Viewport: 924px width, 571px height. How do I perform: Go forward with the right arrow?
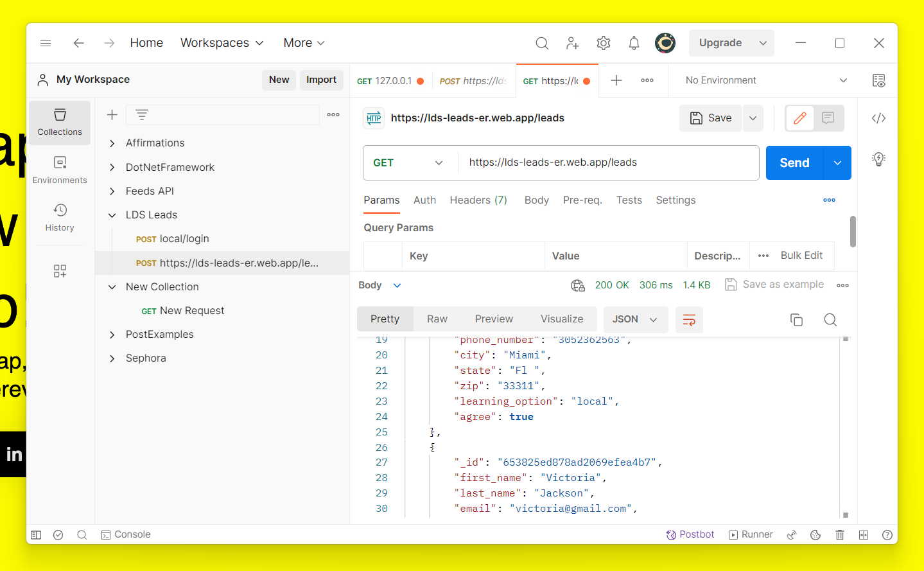coord(109,43)
